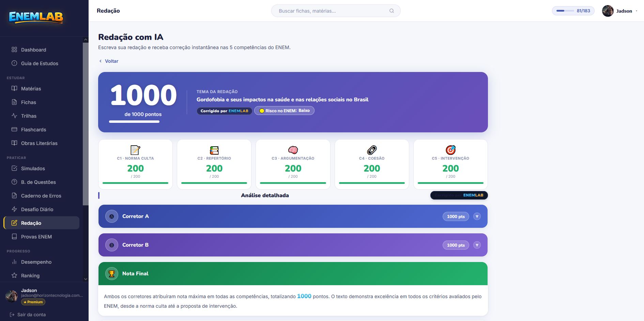644x321 pixels.
Task: Click the Desempenho bar chart icon
Action: [14, 262]
